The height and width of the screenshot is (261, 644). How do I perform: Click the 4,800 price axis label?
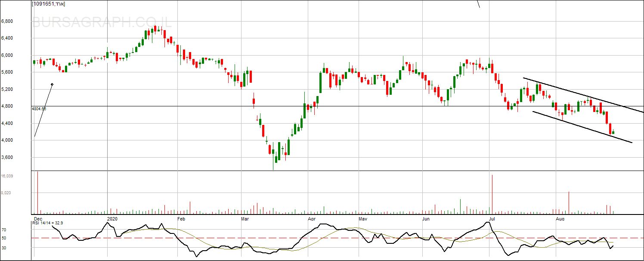(x=7, y=106)
